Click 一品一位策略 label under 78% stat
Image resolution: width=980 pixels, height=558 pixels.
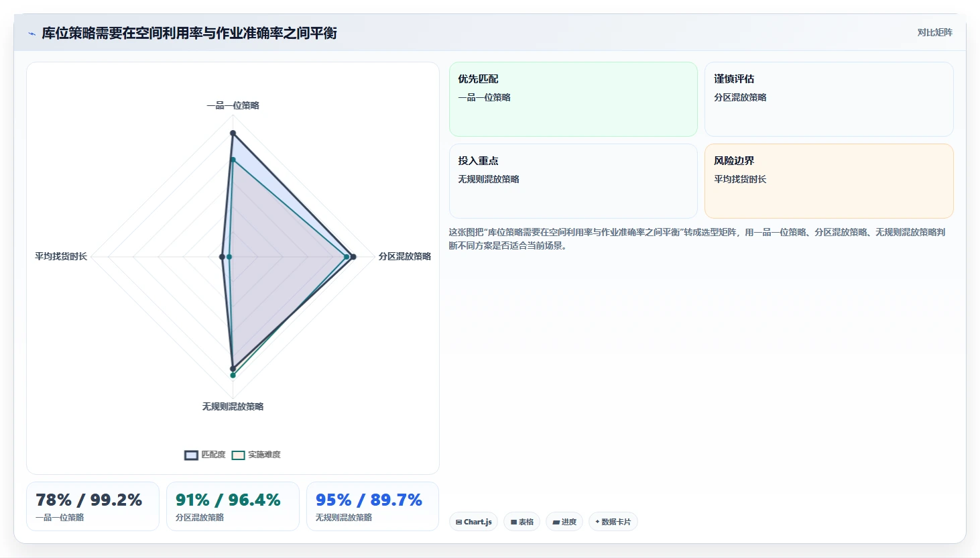tap(60, 518)
